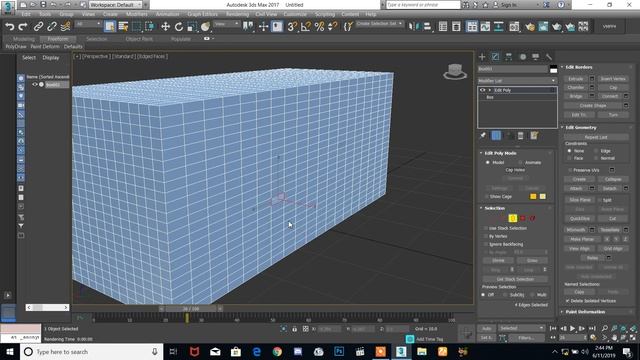Image resolution: width=640 pixels, height=360 pixels.
Task: Toggle the Percent Snap icon
Action: [319, 27]
